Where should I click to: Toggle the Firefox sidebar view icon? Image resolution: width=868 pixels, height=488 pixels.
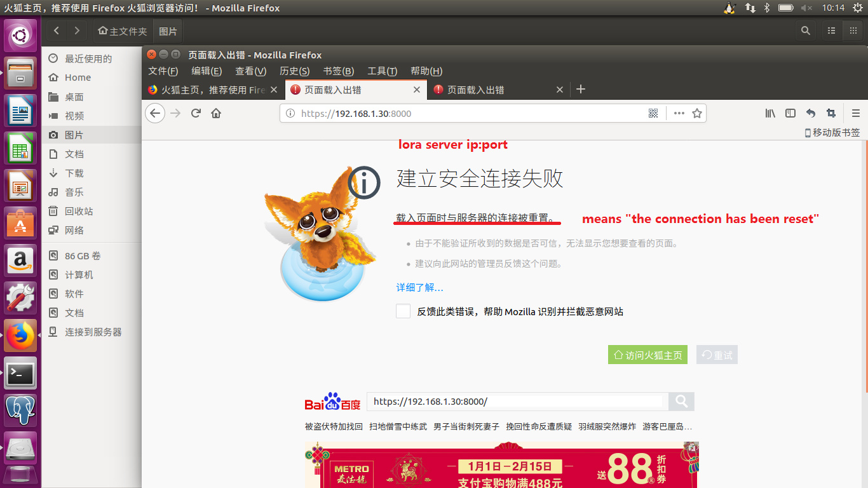tap(790, 113)
